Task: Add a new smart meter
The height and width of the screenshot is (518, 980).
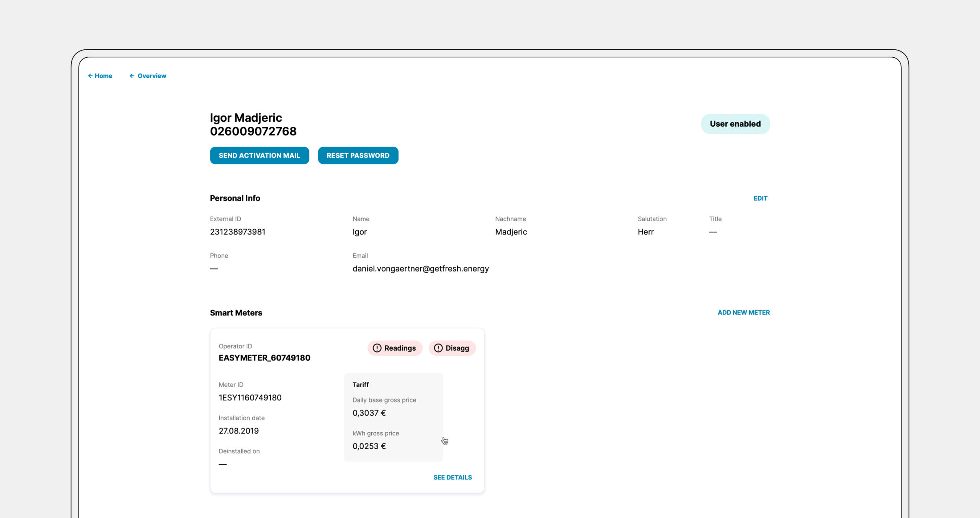Action: 743,312
